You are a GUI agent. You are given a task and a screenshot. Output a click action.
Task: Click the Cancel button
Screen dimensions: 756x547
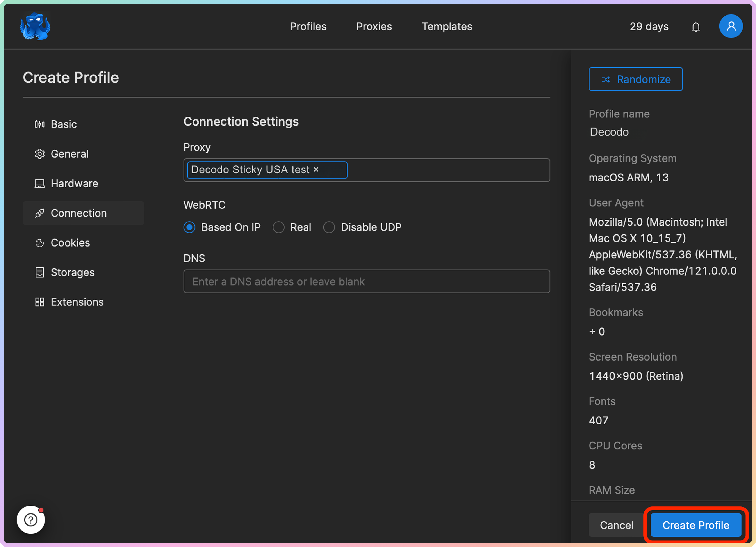click(616, 525)
